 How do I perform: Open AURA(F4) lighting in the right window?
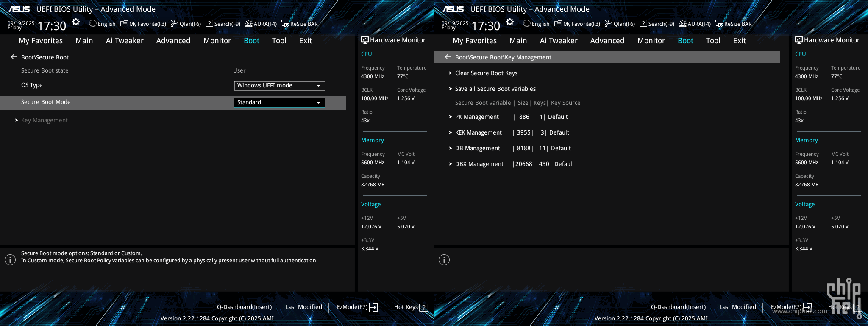click(x=695, y=24)
